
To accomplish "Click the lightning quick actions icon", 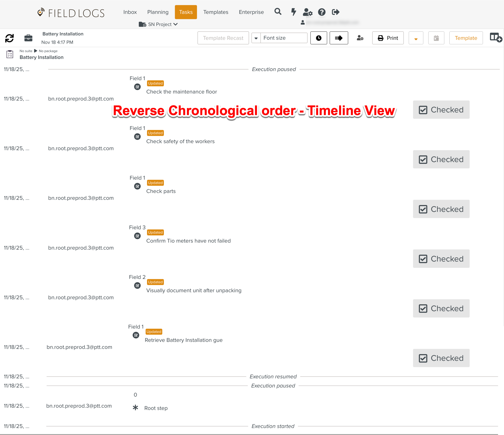I will tap(293, 12).
